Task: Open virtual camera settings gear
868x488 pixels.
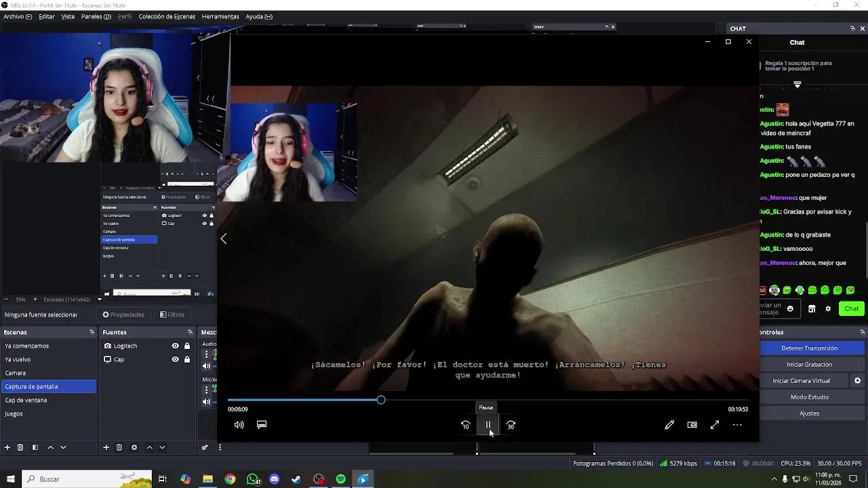Action: [857, 381]
